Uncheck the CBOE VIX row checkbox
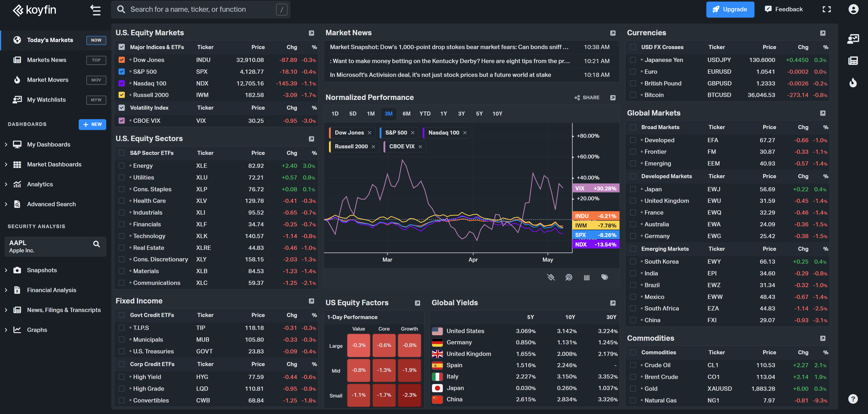868x414 pixels. click(x=122, y=121)
